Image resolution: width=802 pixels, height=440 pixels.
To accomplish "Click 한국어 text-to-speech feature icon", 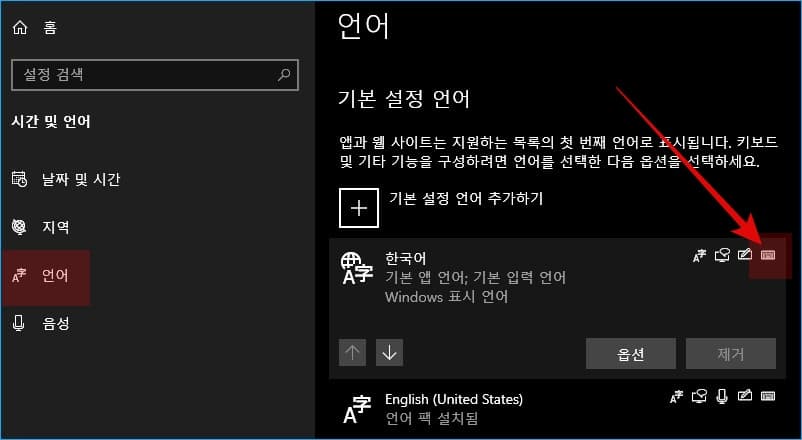I will point(722,255).
